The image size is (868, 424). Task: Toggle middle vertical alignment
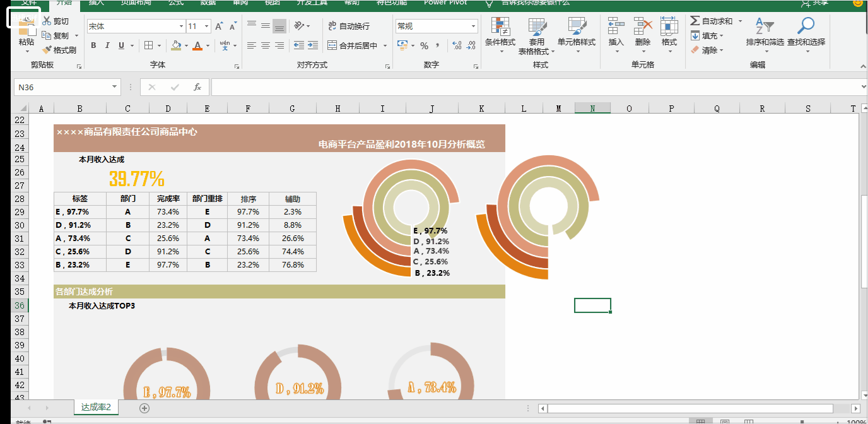(266, 26)
